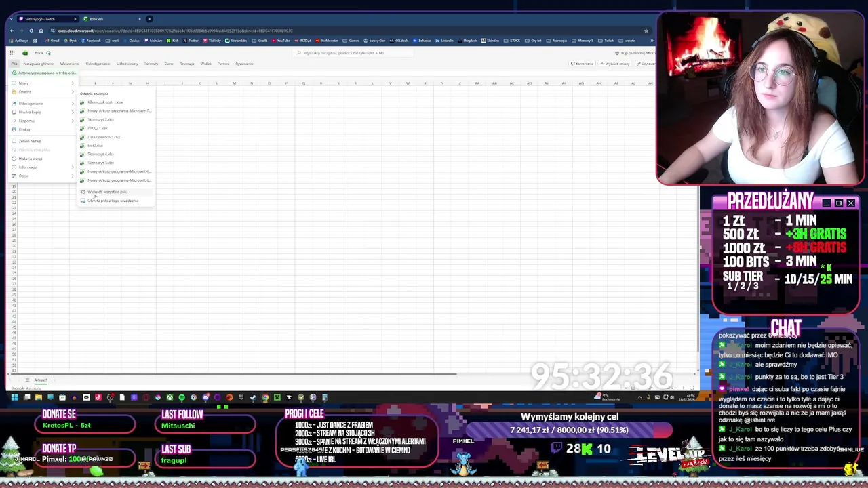Expand the Opcje submenu arrow

[73, 176]
